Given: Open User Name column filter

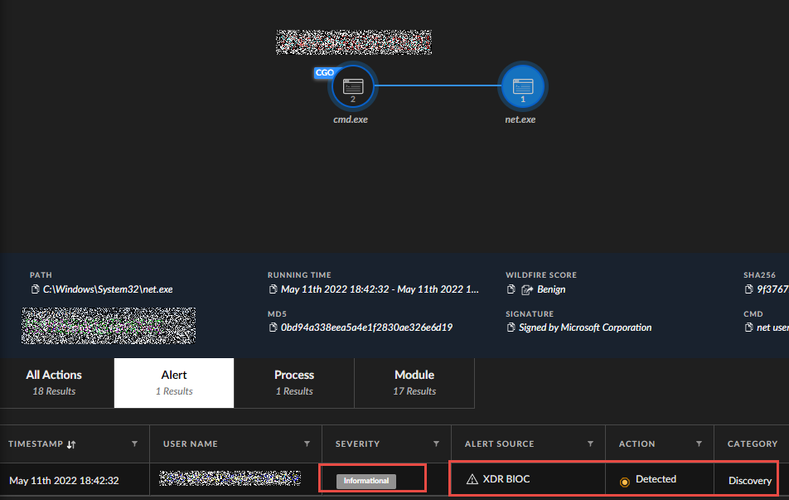Looking at the screenshot, I should 307,444.
